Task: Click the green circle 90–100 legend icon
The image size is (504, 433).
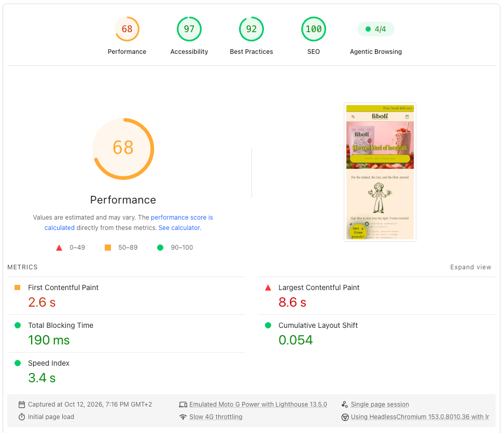Action: click(x=160, y=248)
